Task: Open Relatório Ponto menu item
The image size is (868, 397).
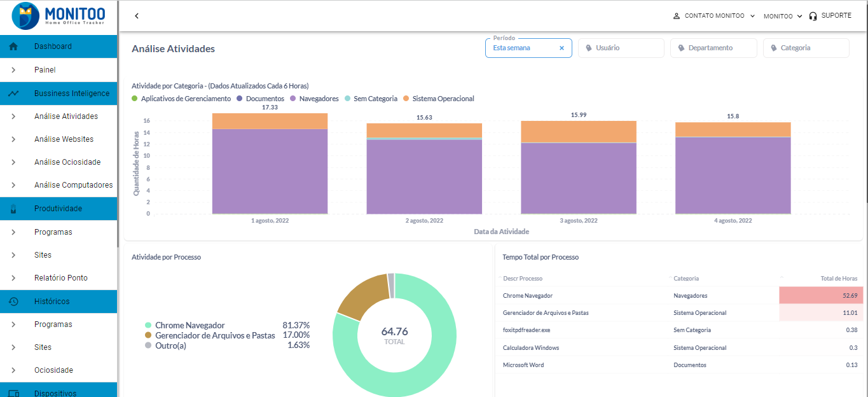Action: coord(61,278)
